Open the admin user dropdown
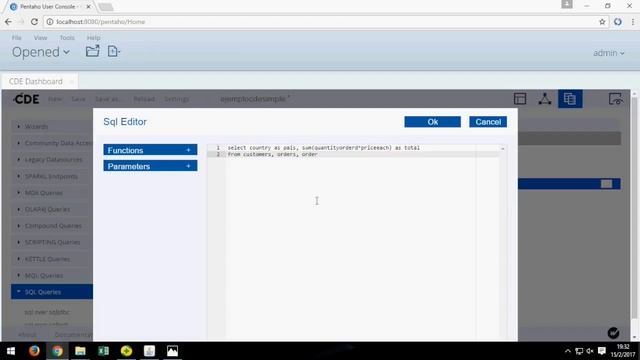Image resolution: width=640 pixels, height=360 pixels. 609,53
